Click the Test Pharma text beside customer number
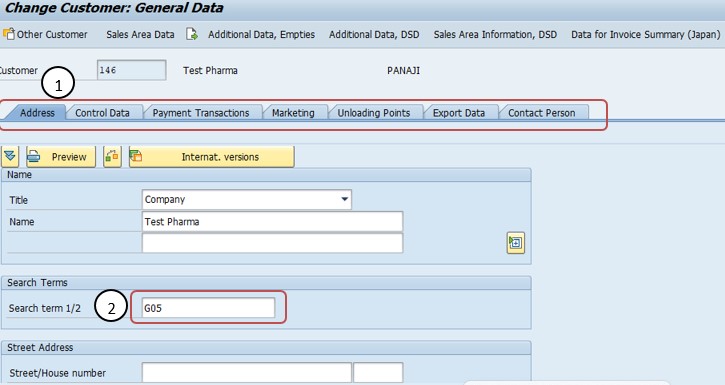The image size is (725, 385). click(x=210, y=71)
